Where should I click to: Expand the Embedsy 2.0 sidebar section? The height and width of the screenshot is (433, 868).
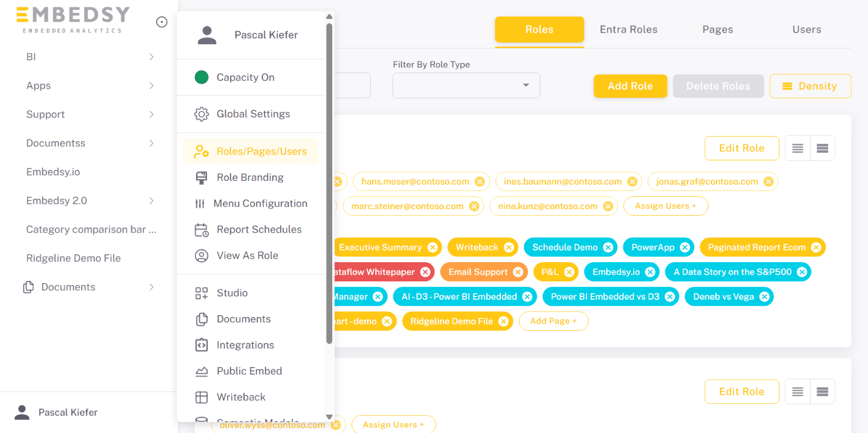(x=151, y=201)
